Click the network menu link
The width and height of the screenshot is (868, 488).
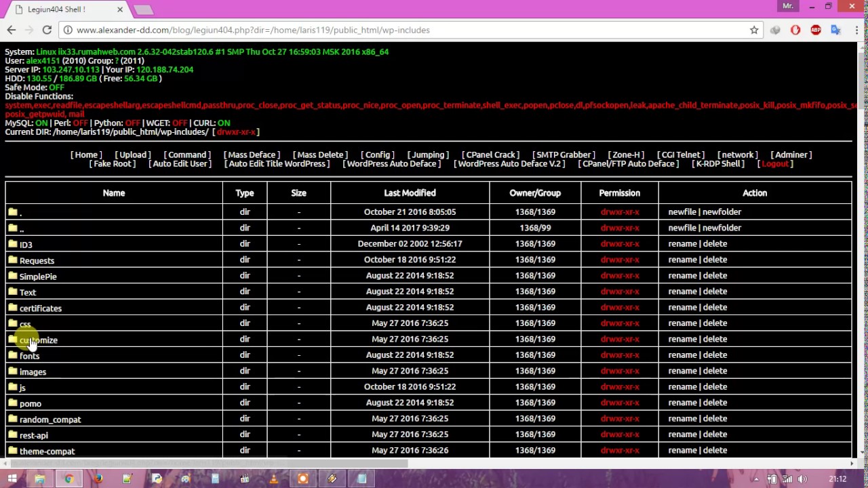pos(738,155)
